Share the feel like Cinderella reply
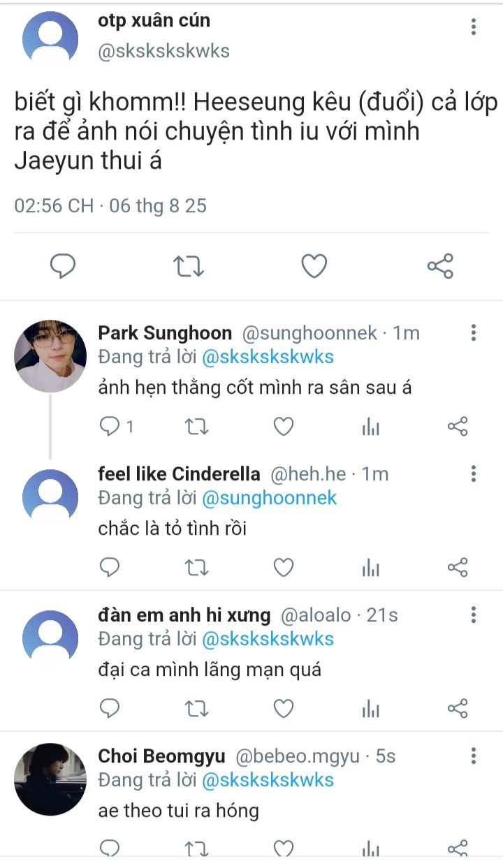 click(x=457, y=568)
